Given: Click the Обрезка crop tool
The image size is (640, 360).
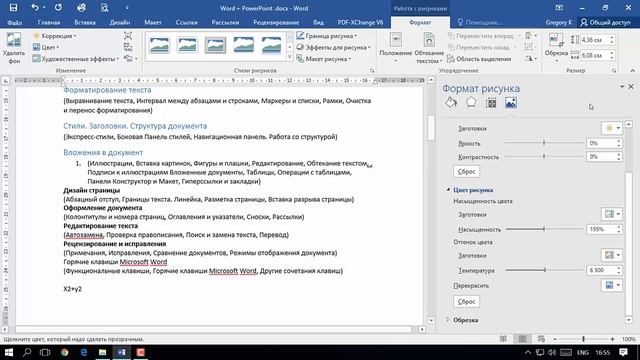Looking at the screenshot, I should click(556, 48).
